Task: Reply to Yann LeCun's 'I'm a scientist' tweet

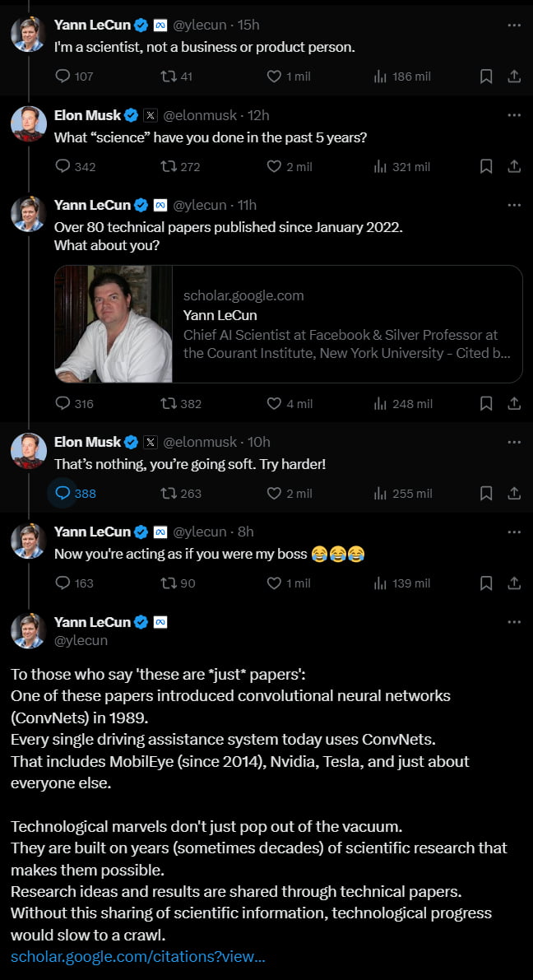Action: [63, 76]
